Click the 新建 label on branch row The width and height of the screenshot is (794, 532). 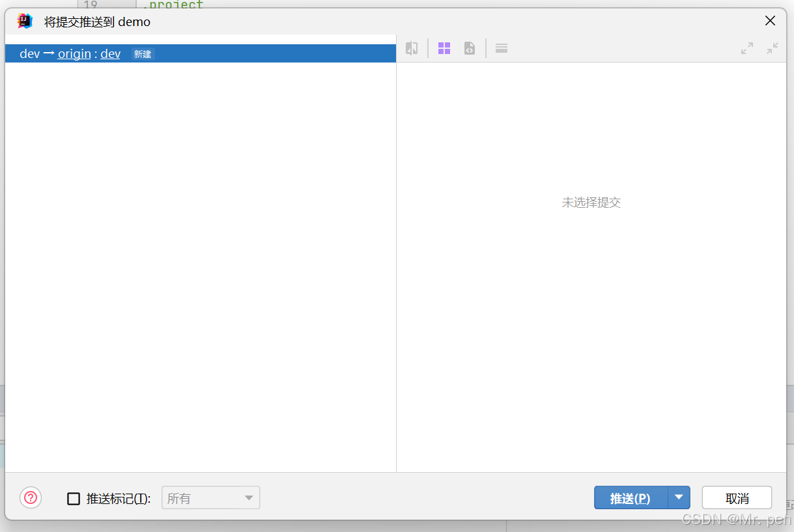point(143,54)
